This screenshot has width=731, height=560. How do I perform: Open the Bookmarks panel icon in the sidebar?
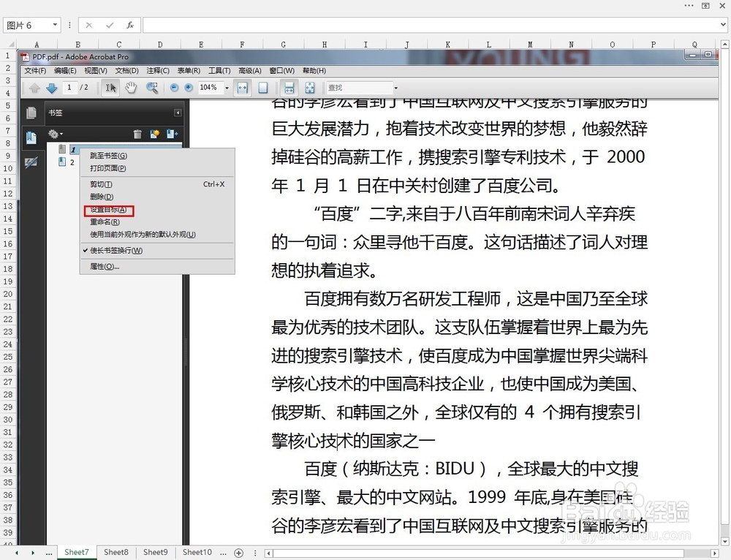pos(31,138)
